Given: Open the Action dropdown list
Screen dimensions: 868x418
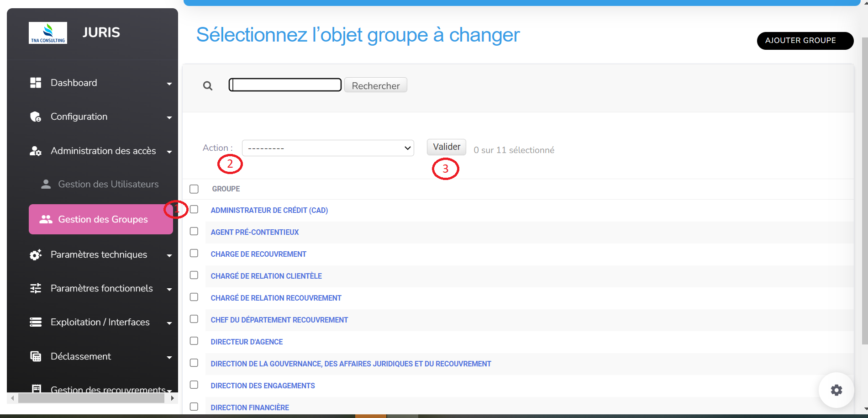Looking at the screenshot, I should click(328, 148).
